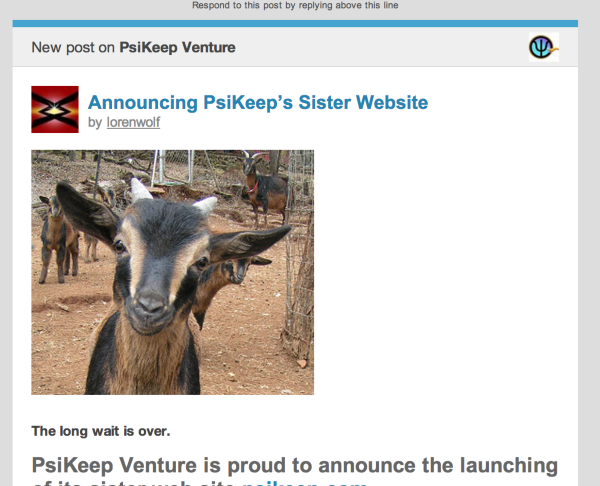Click the word 'by' before author name

pyautogui.click(x=95, y=122)
